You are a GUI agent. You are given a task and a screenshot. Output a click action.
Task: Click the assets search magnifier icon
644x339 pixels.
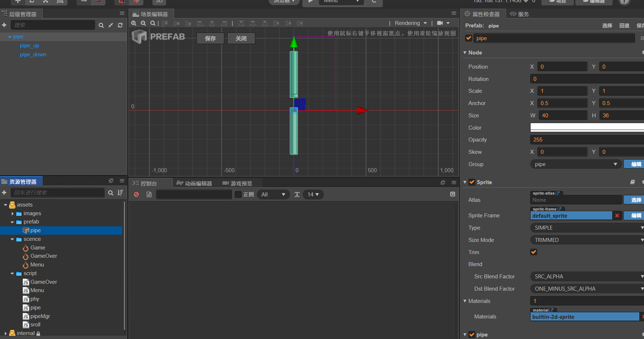click(x=111, y=193)
